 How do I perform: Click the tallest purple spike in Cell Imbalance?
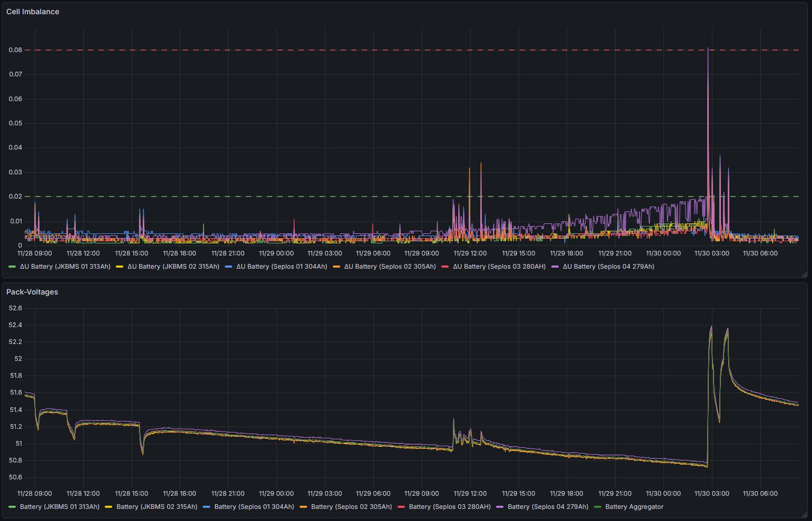(x=708, y=49)
